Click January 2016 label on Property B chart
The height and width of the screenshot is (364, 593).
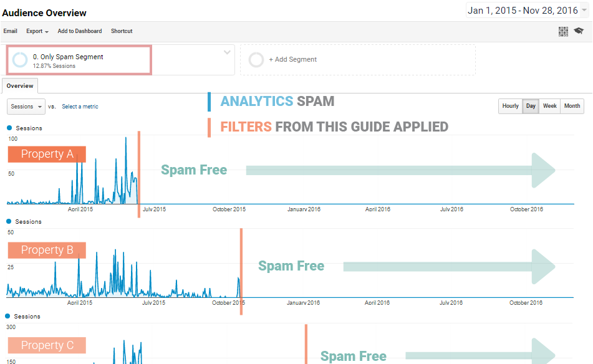tap(303, 302)
